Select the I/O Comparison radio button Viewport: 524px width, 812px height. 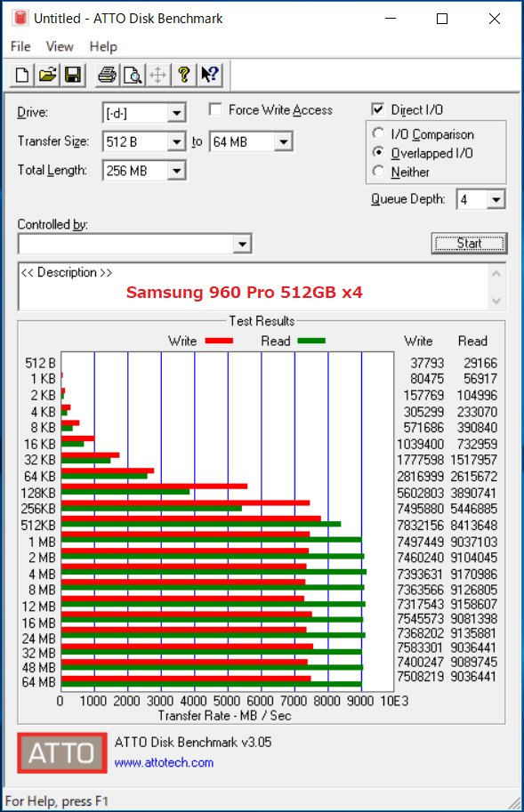click(378, 133)
